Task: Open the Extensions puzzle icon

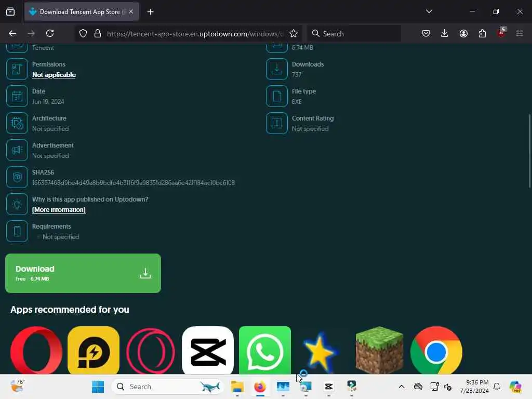Action: [x=482, y=33]
